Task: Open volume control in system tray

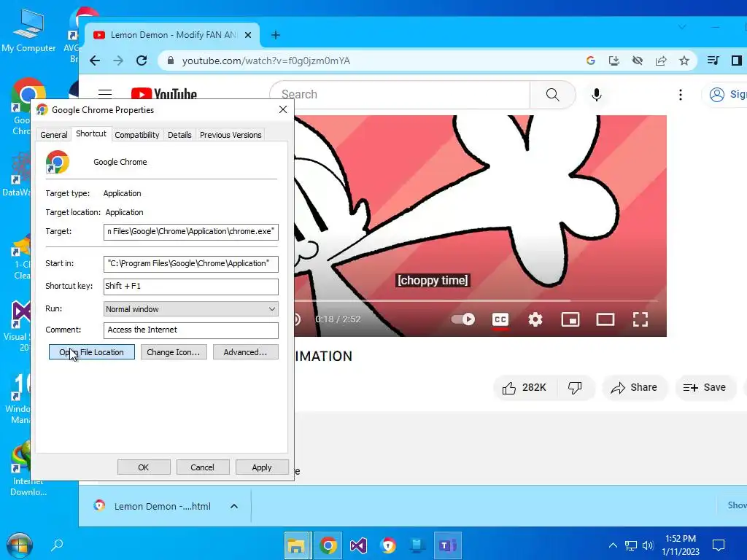Action: (648, 545)
